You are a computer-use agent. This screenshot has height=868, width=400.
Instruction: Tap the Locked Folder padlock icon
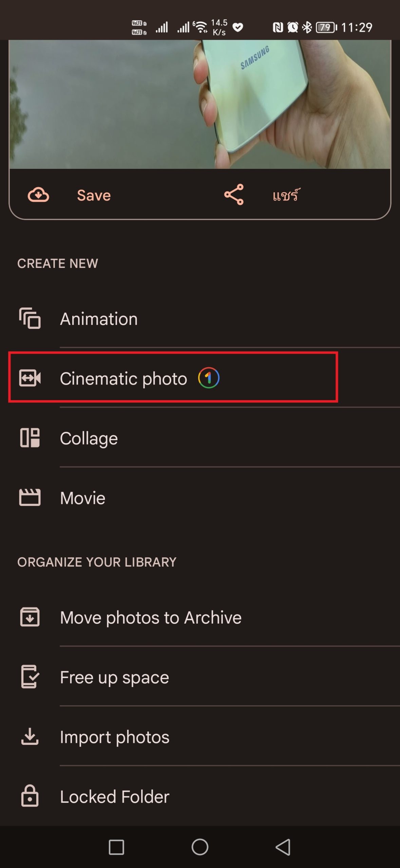pos(30,796)
